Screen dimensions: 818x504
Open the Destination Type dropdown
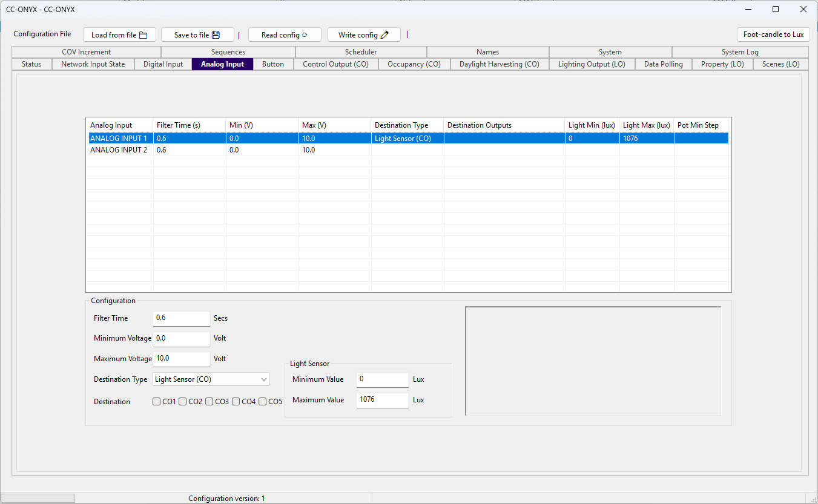point(211,379)
